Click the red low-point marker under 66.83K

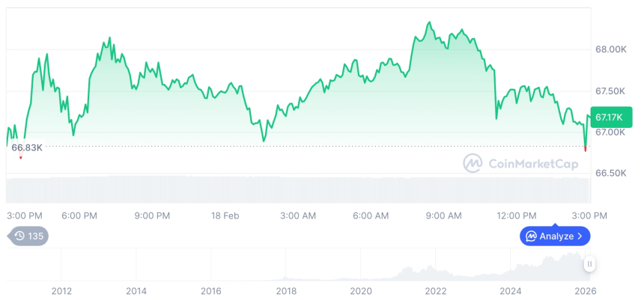tap(21, 157)
